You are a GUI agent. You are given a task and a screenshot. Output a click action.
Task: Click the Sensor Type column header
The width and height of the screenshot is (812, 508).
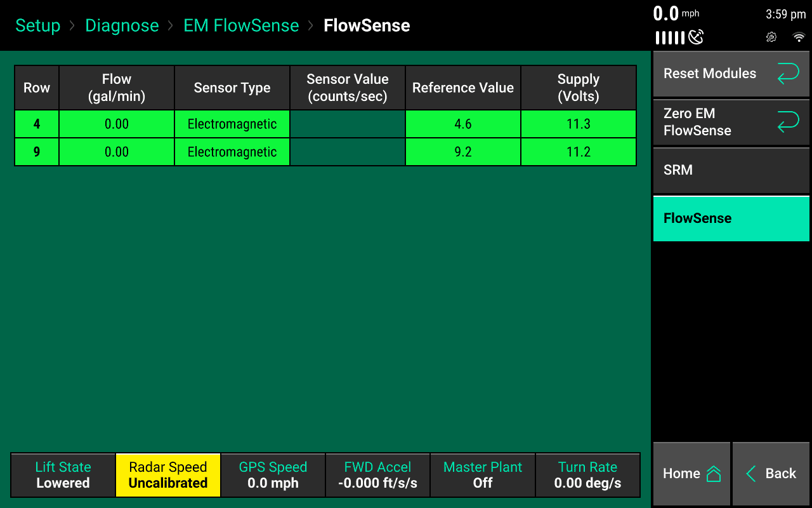pos(232,88)
